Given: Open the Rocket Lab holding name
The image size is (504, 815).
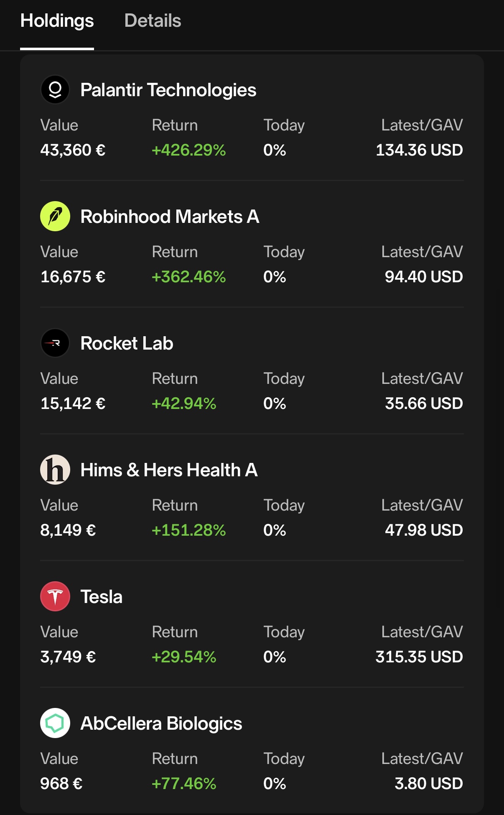Looking at the screenshot, I should pos(127,343).
